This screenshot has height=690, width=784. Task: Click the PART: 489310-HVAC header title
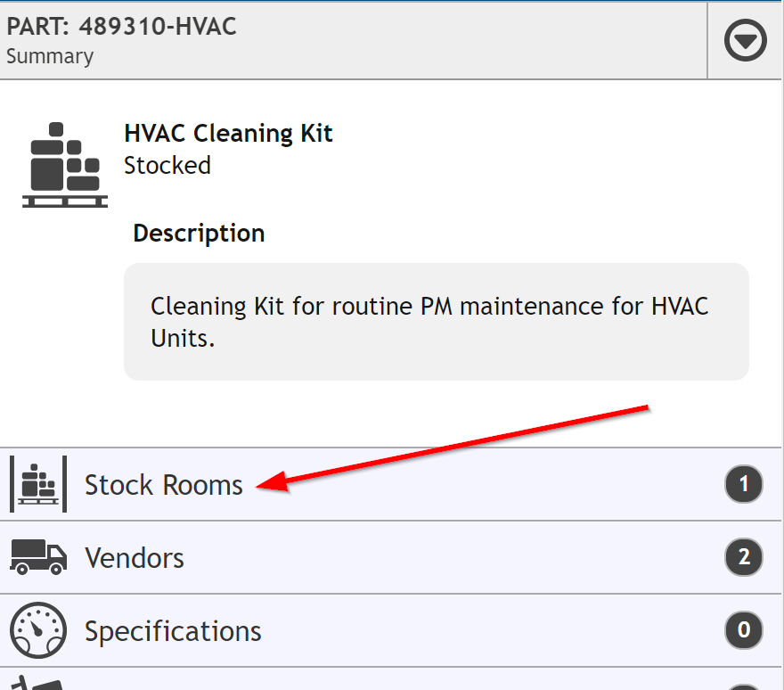pyautogui.click(x=121, y=26)
